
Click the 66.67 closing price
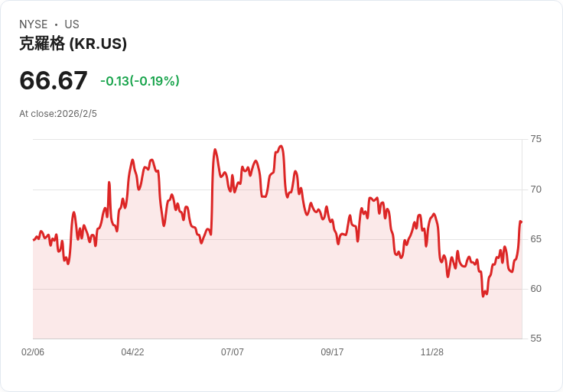tap(54, 80)
